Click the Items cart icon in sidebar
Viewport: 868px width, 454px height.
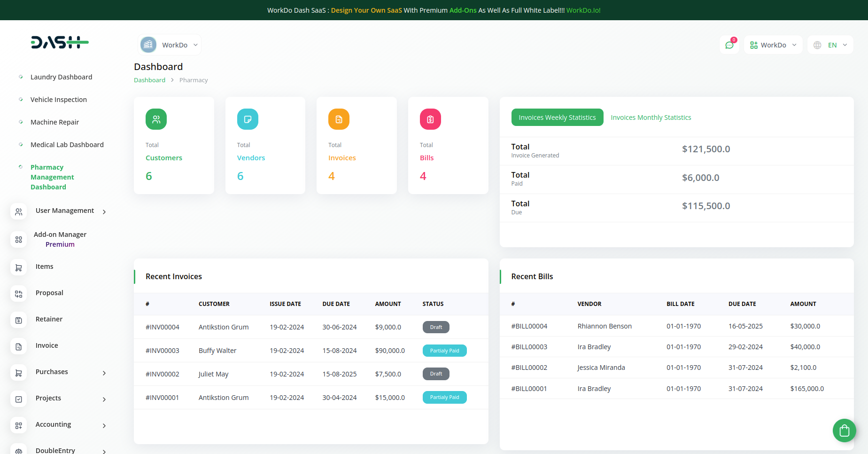(x=19, y=267)
